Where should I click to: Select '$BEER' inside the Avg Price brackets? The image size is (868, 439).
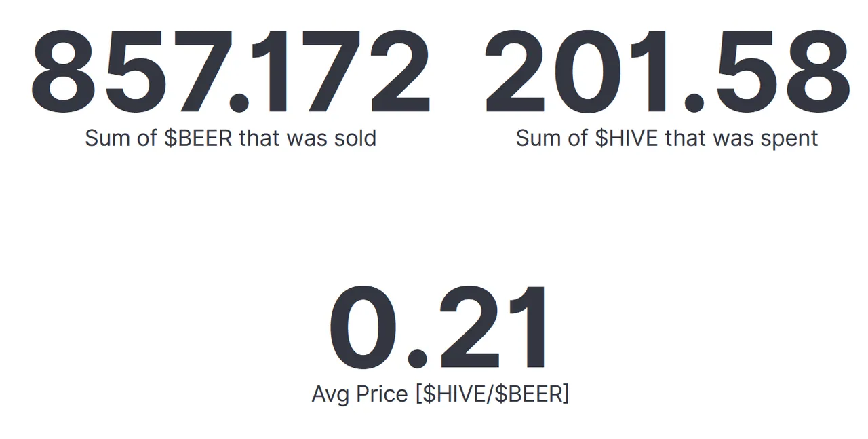tap(528, 394)
